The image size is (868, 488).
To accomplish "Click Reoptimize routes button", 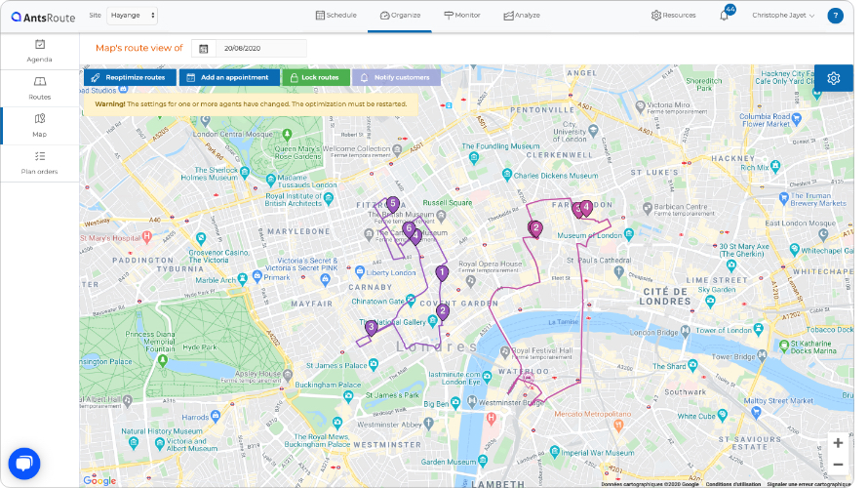I will coord(130,77).
